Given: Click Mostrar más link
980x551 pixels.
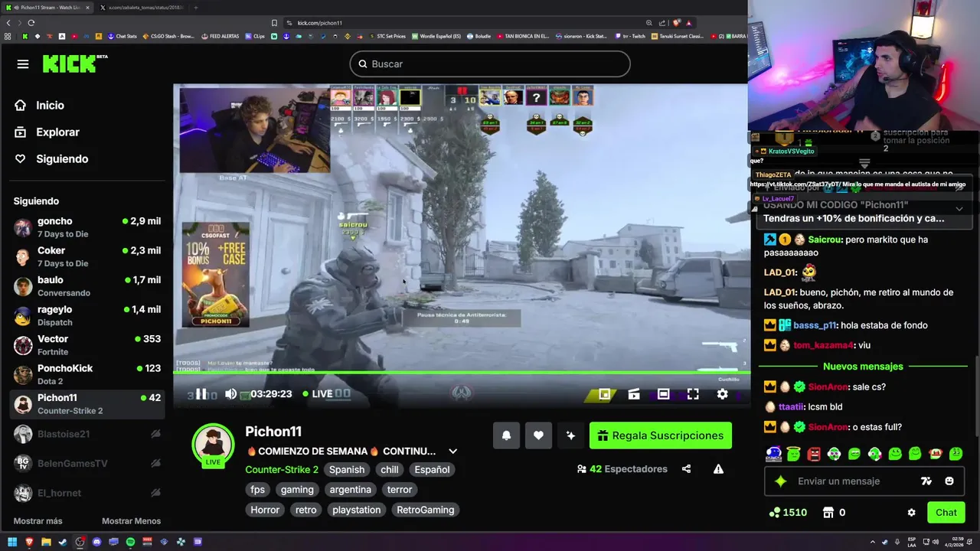Looking at the screenshot, I should 38,521.
